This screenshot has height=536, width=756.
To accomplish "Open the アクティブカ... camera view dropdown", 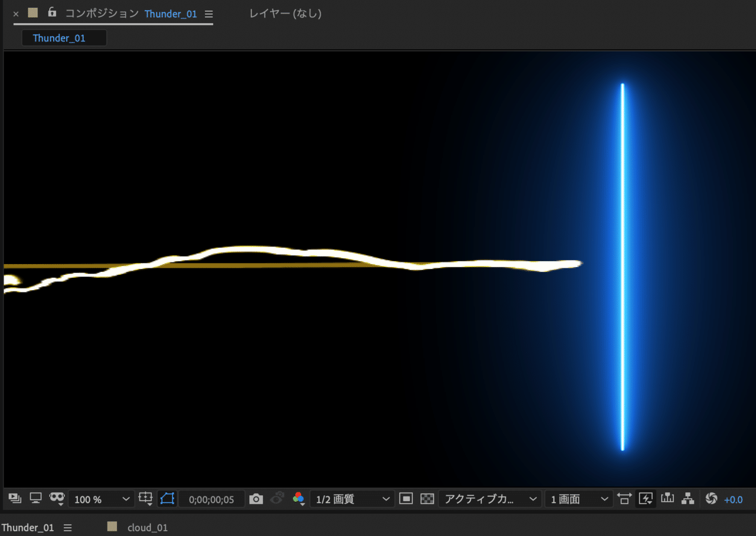I will [x=490, y=499].
